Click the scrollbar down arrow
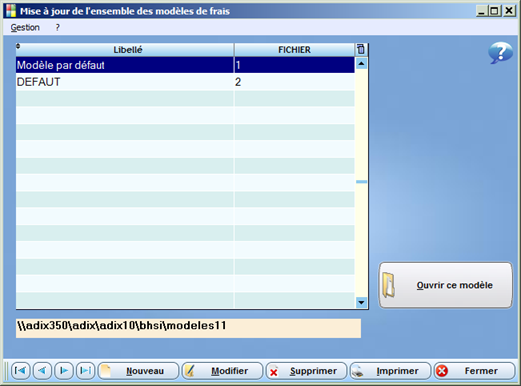 click(x=361, y=302)
